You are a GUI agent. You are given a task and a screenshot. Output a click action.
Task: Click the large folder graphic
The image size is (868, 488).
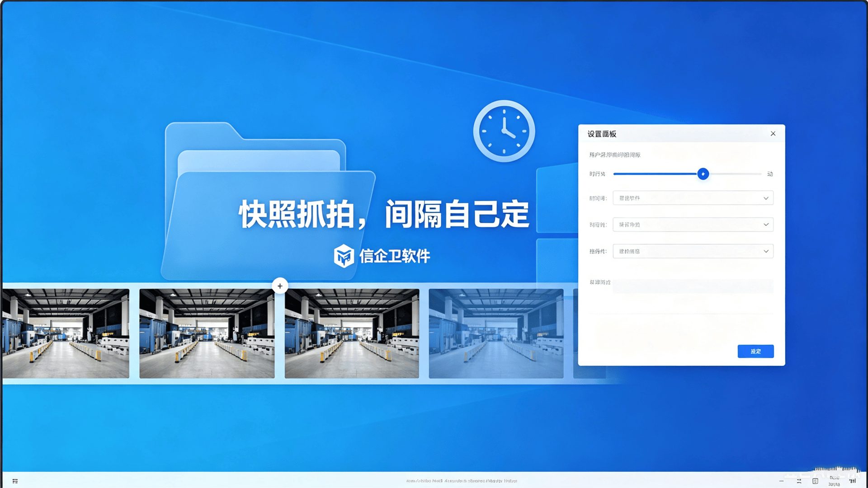[268, 201]
